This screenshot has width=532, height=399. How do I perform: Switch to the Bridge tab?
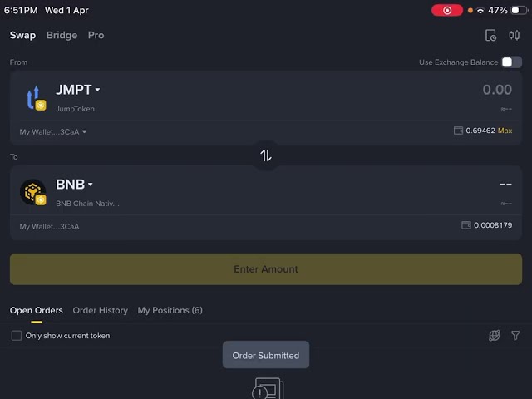pyautogui.click(x=62, y=36)
